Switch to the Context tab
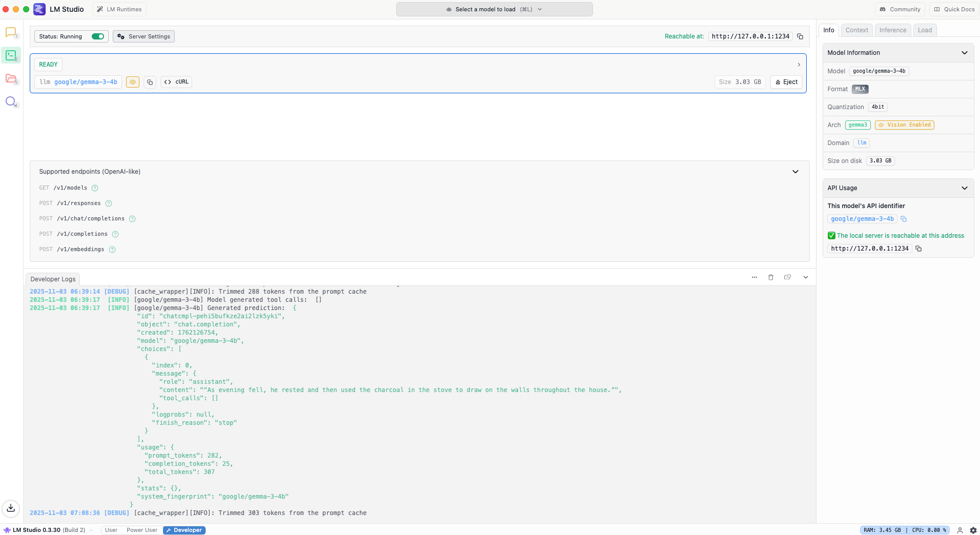Viewport: 980px width, 535px height. (x=856, y=30)
